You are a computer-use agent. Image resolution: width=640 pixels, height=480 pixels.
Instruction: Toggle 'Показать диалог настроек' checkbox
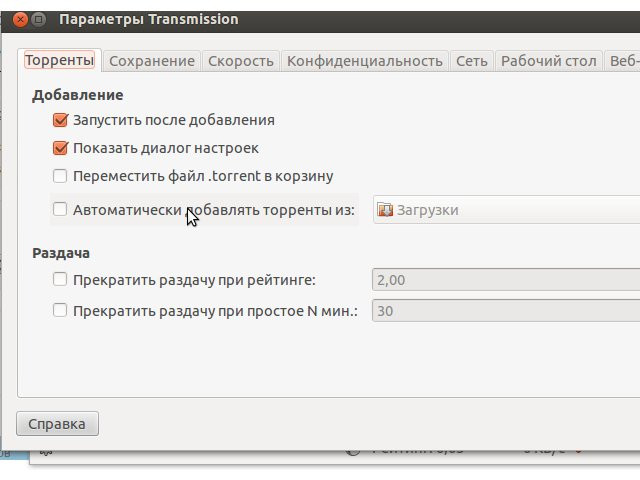tap(60, 148)
